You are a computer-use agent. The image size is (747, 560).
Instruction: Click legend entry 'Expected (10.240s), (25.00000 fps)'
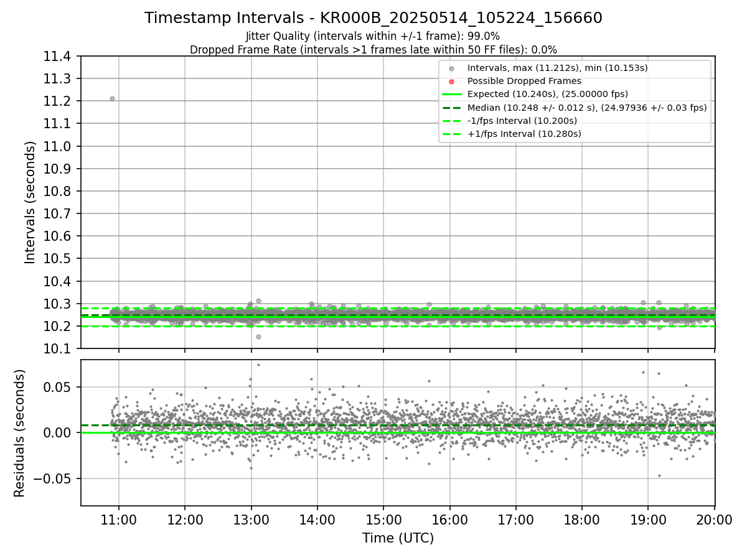547,94
